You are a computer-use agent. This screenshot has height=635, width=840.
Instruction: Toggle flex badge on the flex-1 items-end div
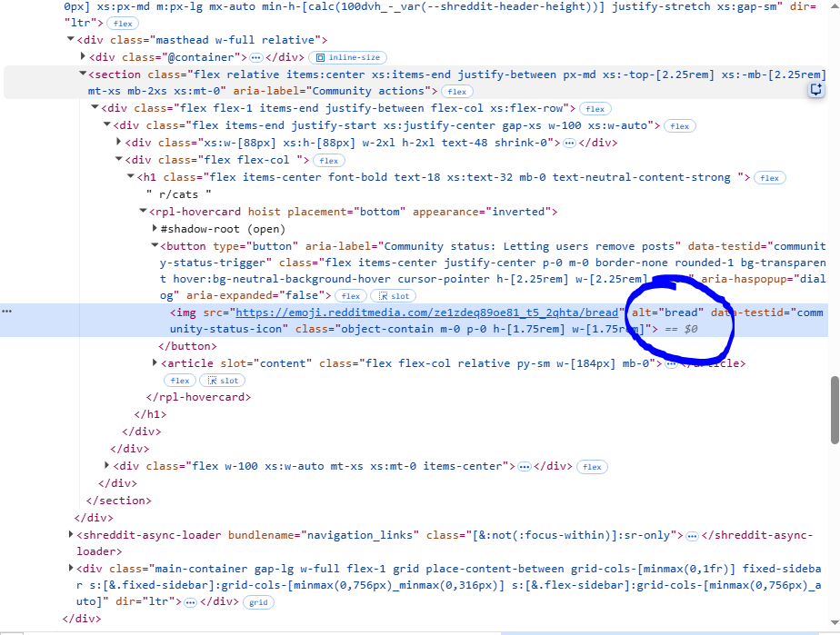(x=595, y=109)
